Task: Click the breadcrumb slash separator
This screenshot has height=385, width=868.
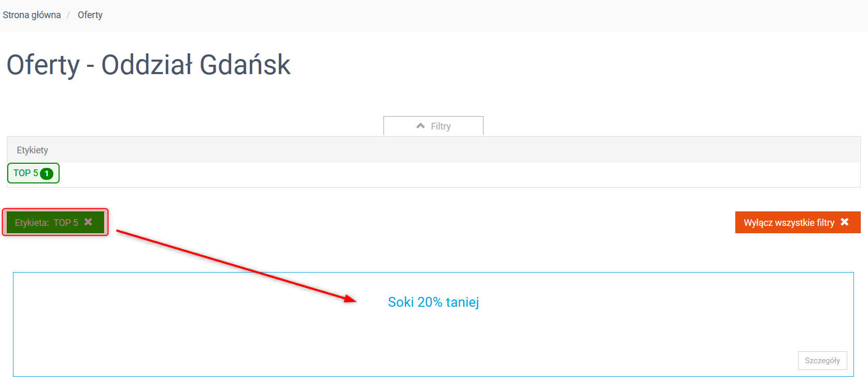Action: tap(68, 15)
